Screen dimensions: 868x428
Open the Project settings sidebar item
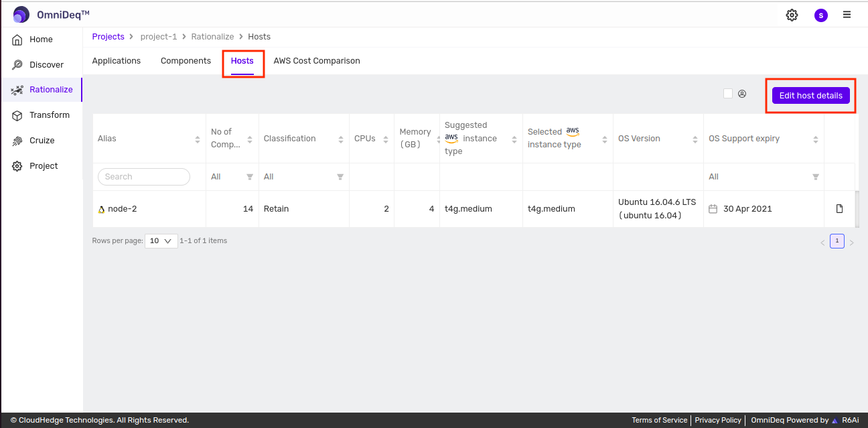44,166
